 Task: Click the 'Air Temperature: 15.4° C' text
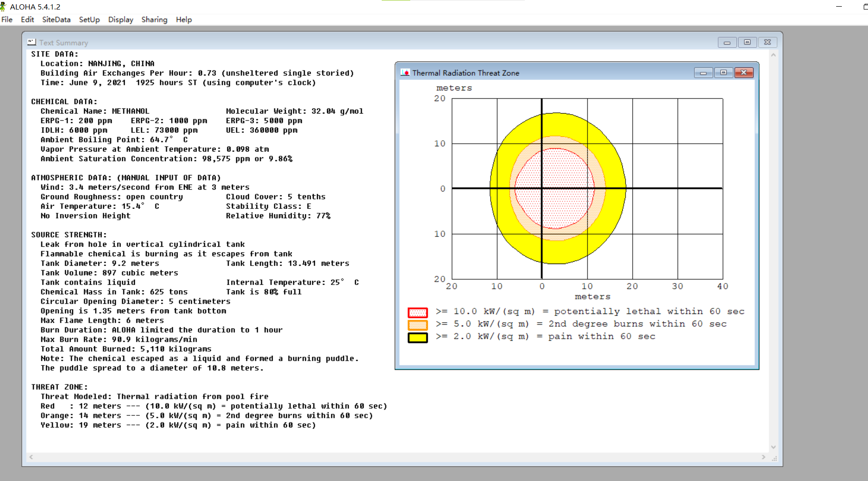coord(100,206)
